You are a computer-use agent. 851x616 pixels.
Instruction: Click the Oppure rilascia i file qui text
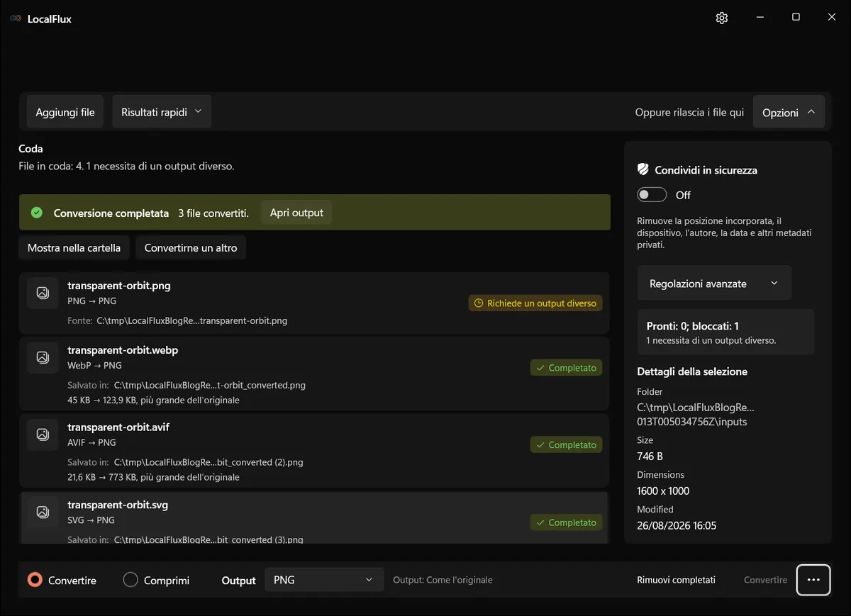click(x=689, y=112)
